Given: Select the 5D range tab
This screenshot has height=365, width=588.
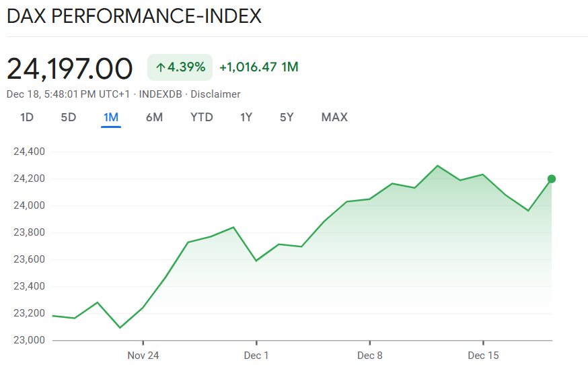Looking at the screenshot, I should 69,117.
